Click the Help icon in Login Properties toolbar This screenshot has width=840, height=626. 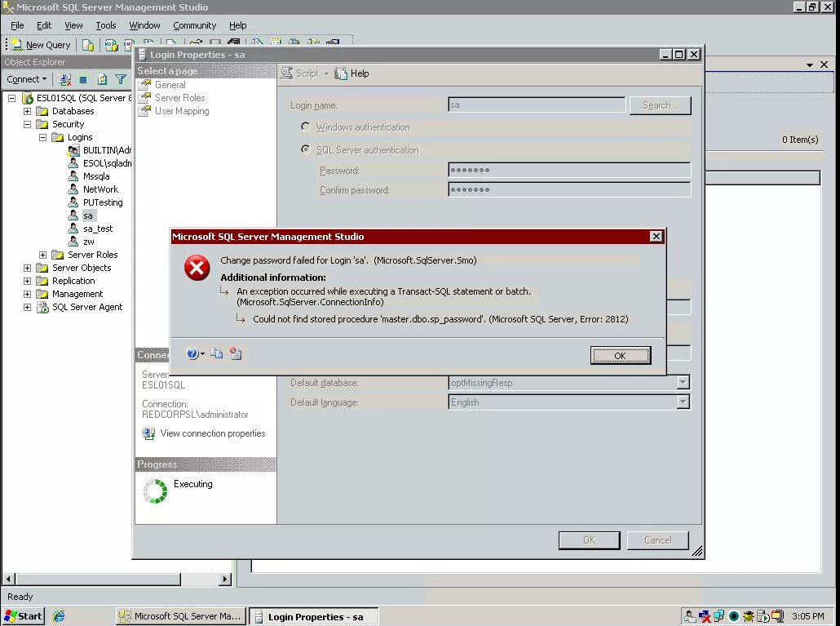341,73
